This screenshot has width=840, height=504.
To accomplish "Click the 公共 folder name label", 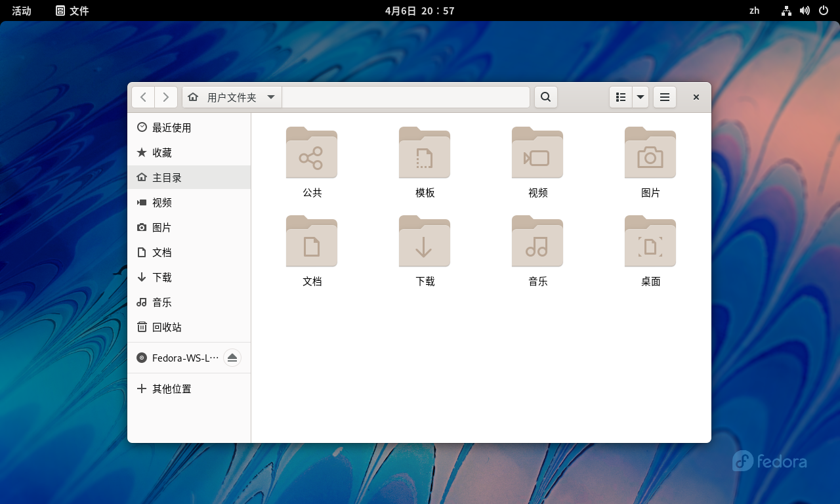I will [312, 193].
